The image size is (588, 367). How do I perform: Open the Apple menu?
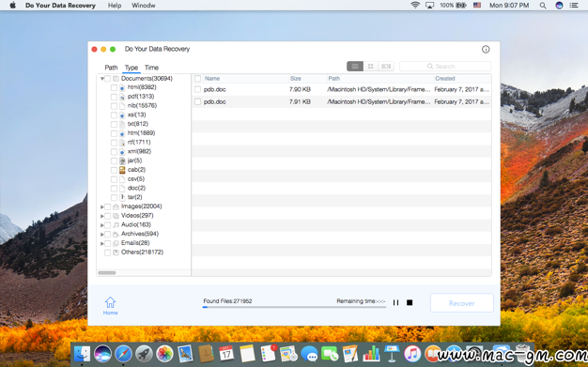point(12,6)
